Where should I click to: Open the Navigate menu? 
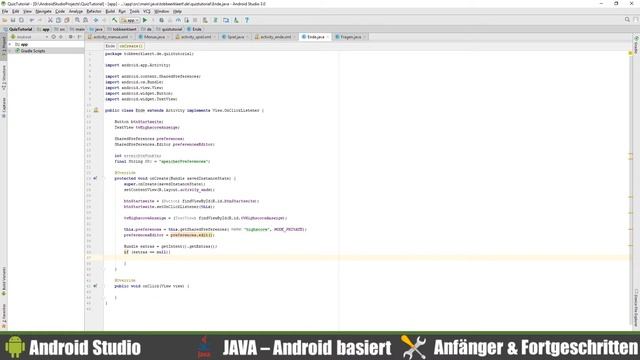pos(43,11)
